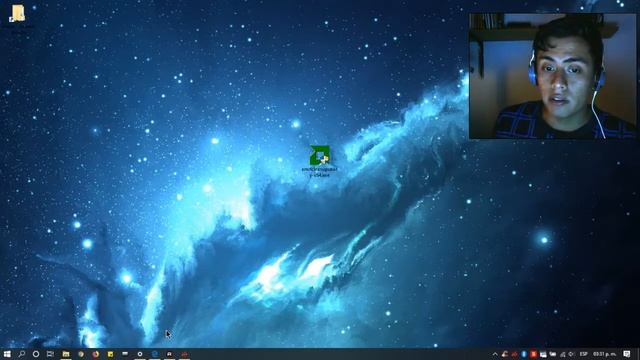Launch Firefox from the taskbar
The width and height of the screenshot is (640, 360).
96,354
